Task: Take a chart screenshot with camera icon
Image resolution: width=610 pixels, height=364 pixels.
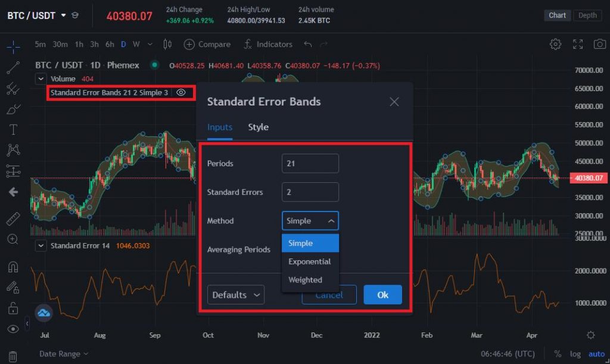Action: (599, 43)
